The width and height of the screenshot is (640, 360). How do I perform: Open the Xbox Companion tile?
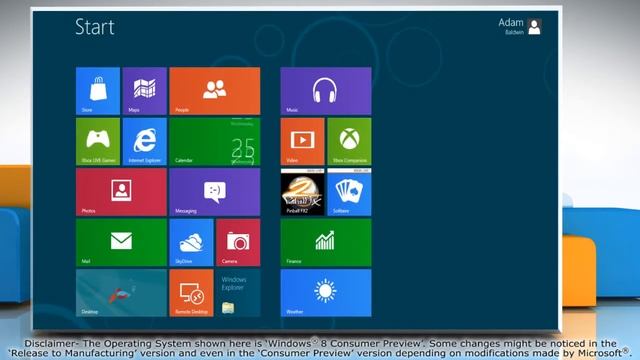pos(349,142)
